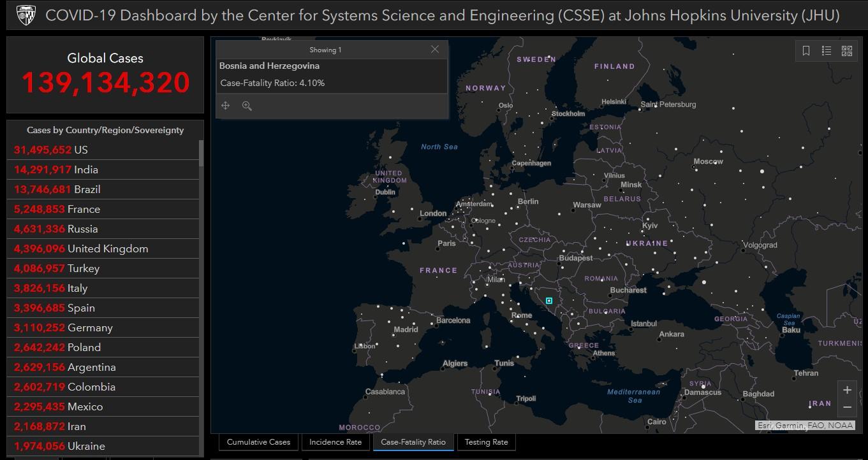Close the Bosnia and Herzegovina popup
The image size is (868, 460).
click(435, 50)
